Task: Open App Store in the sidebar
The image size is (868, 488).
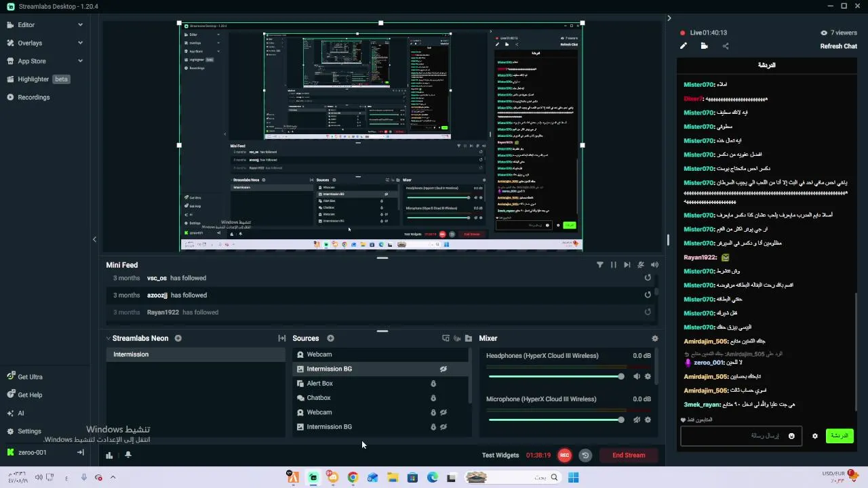Action: coord(32,61)
